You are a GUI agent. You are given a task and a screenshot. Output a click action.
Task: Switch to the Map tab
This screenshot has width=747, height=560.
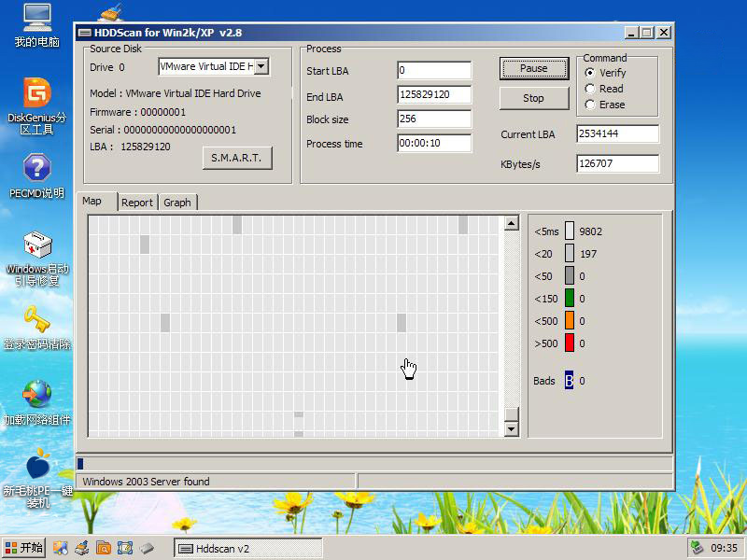click(x=97, y=201)
